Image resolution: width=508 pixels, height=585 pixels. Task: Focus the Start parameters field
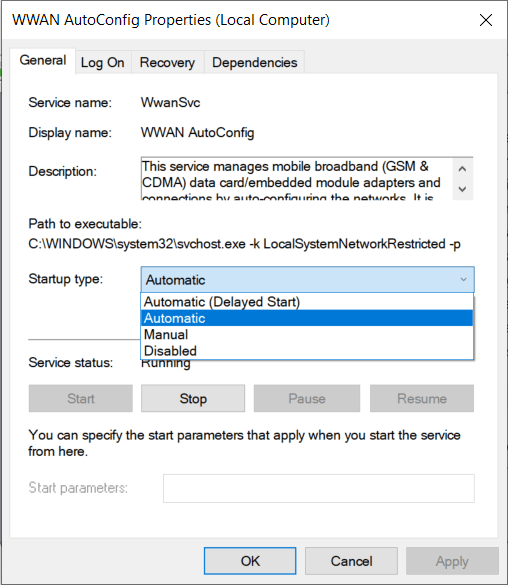click(x=319, y=488)
